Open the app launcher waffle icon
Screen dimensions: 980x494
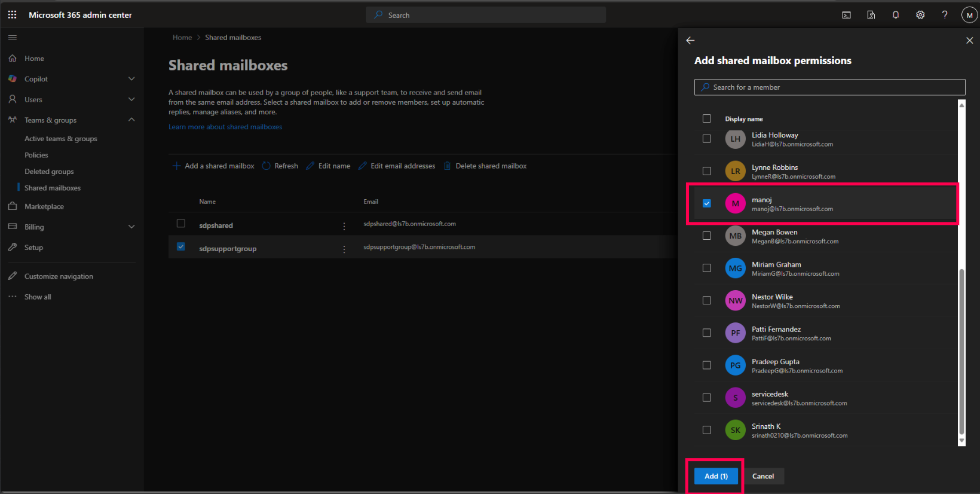(x=12, y=15)
